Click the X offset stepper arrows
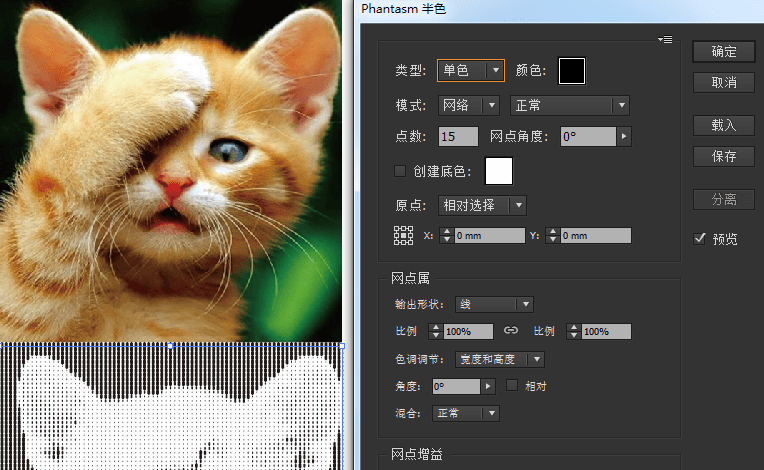Image resolution: width=764 pixels, height=470 pixels. [447, 236]
